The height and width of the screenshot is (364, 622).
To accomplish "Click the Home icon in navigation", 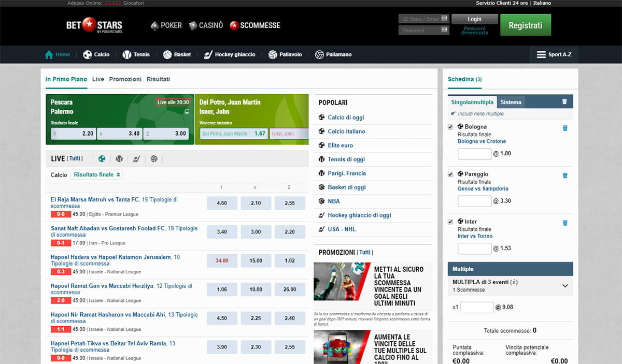I will [49, 54].
